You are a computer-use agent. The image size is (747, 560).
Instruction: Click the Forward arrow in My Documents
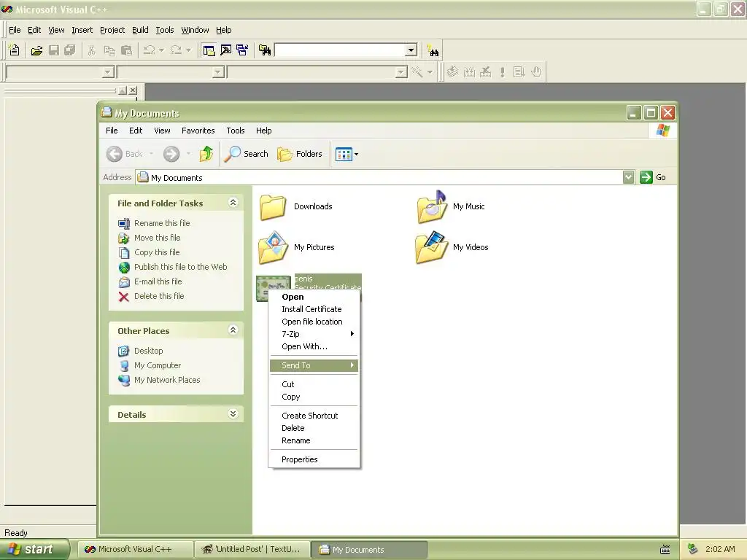pos(171,154)
